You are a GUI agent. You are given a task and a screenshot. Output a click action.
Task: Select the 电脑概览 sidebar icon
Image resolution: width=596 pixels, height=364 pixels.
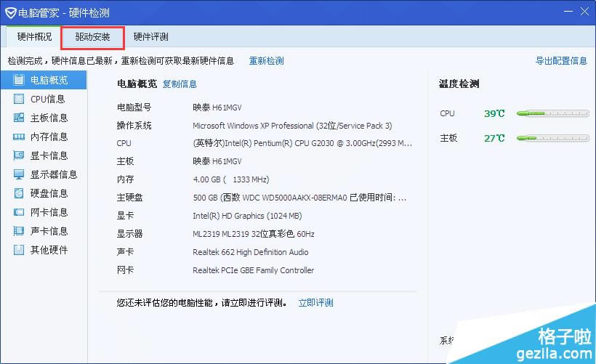click(19, 80)
